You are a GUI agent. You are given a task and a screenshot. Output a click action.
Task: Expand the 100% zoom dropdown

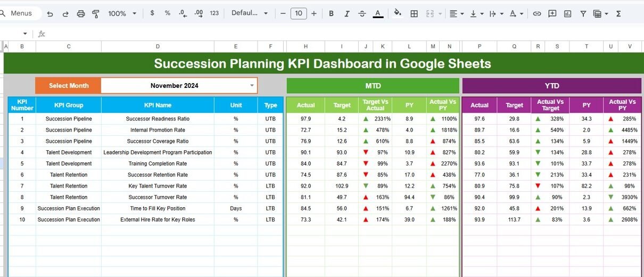pos(122,13)
